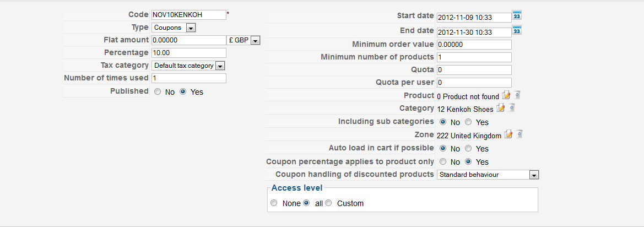
Task: Open the Start date calendar picker
Action: click(517, 16)
